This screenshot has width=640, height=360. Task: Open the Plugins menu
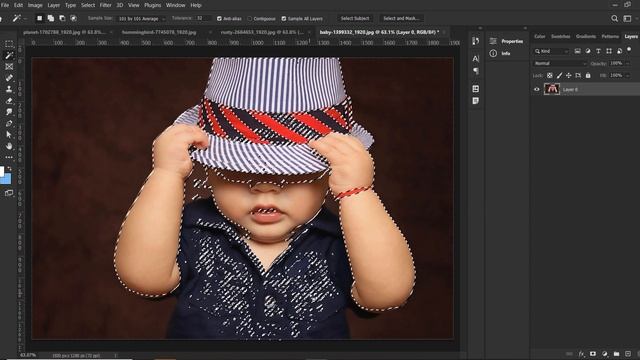153,5
